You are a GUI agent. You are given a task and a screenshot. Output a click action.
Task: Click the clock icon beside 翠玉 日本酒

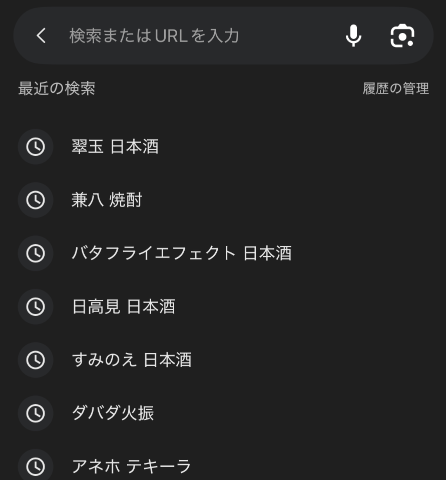click(36, 147)
